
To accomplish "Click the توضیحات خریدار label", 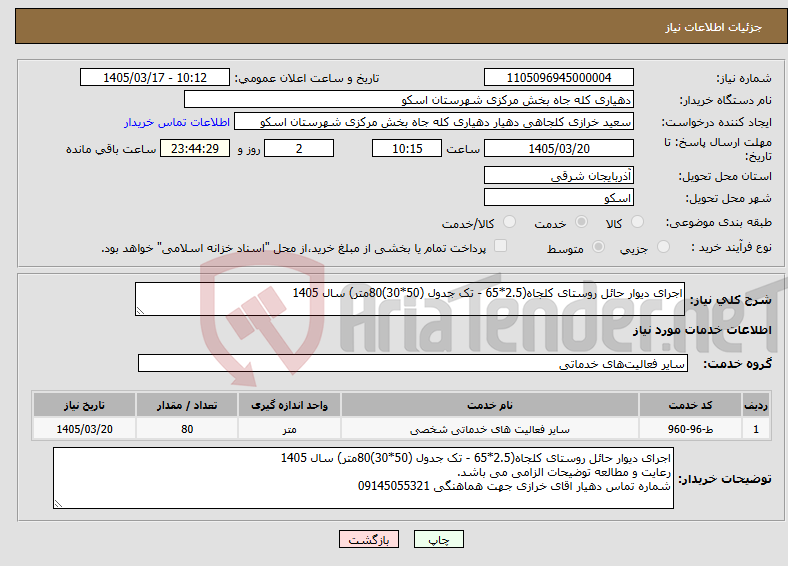I will tap(725, 479).
